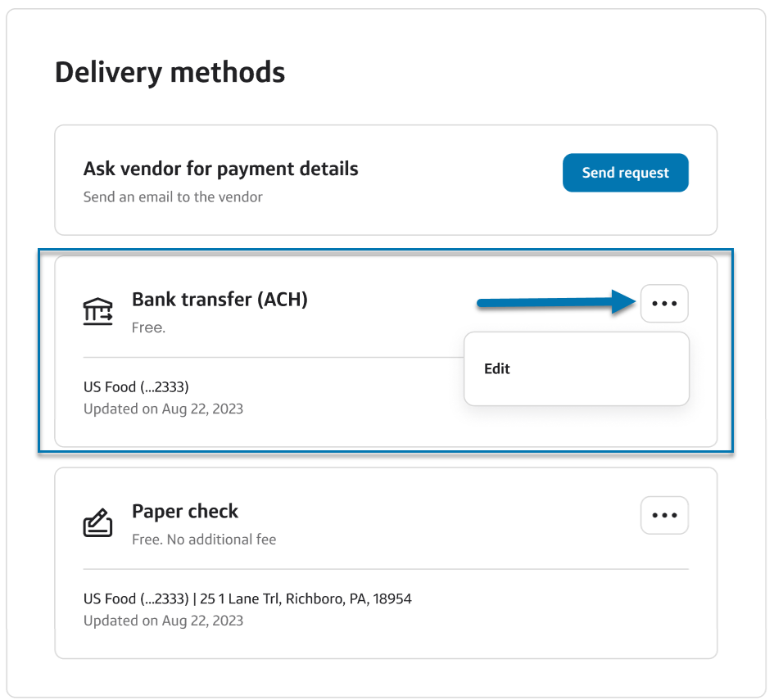Click the paper check pen icon

pos(98,523)
